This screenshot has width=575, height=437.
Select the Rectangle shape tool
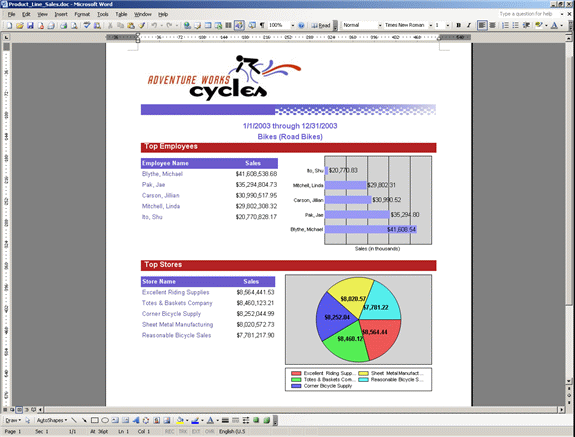point(94,420)
